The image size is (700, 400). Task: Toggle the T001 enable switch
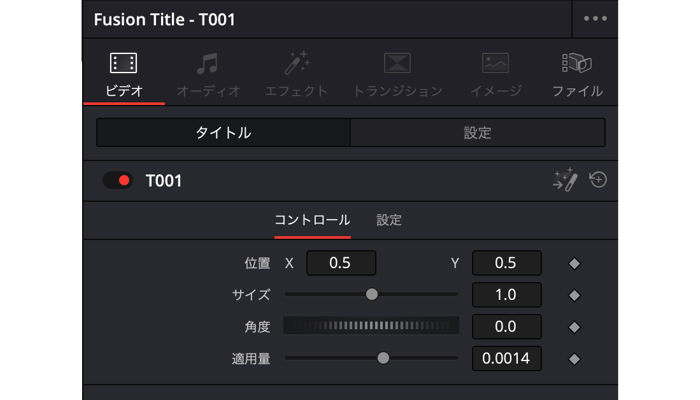(x=117, y=180)
